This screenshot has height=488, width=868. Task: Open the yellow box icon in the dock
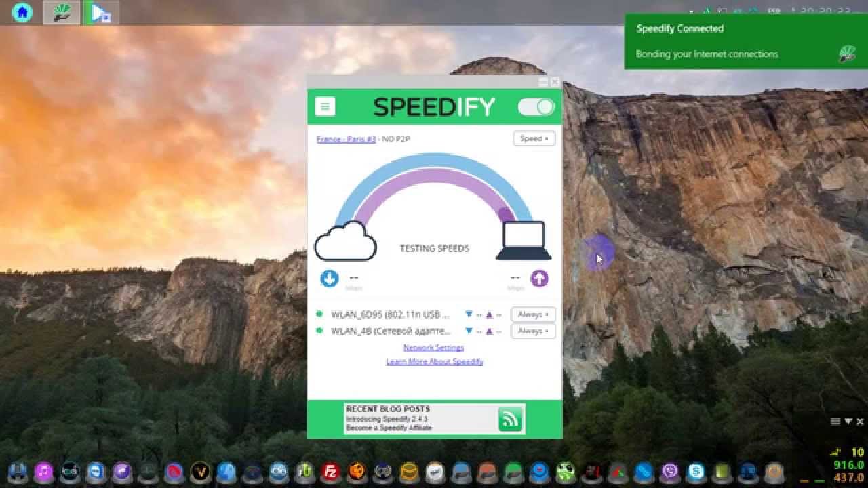click(409, 471)
